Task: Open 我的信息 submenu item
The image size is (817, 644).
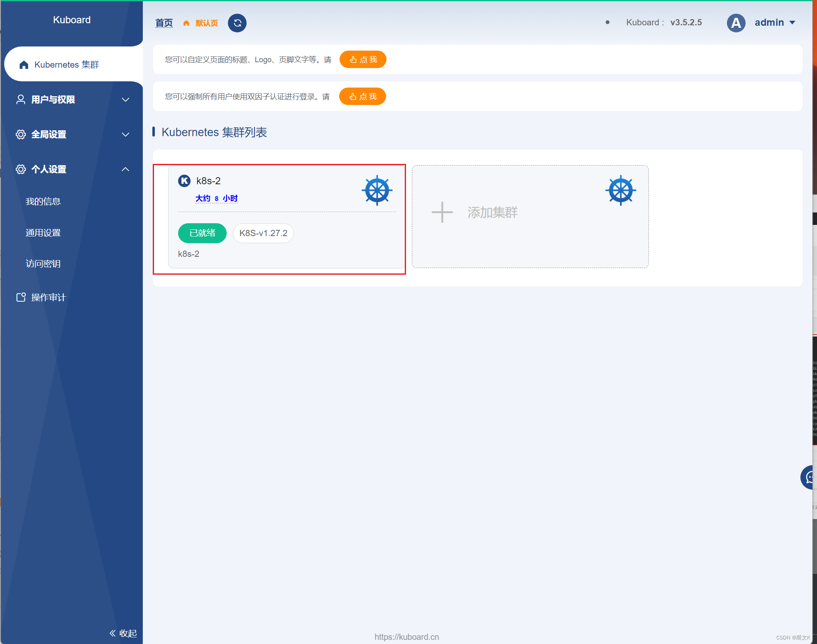Action: click(43, 201)
